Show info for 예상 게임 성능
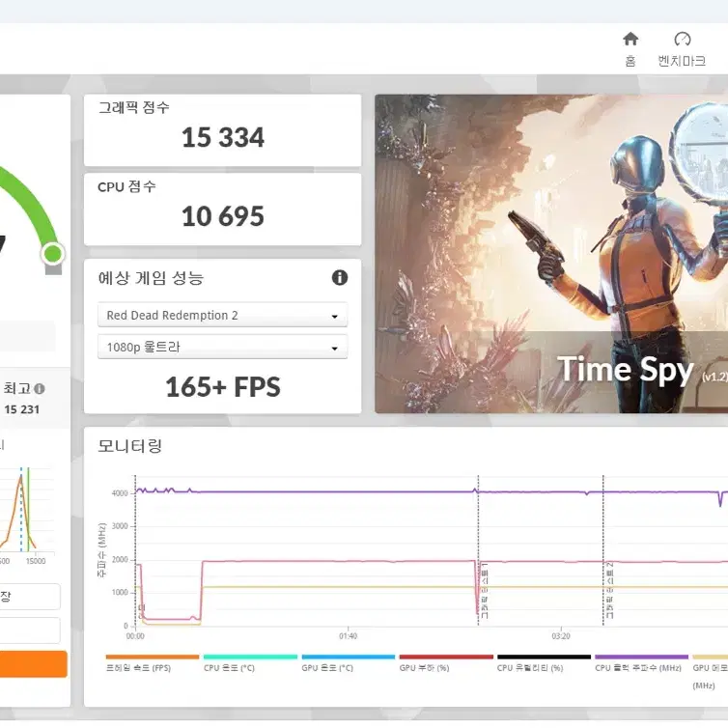This screenshot has height=728, width=728. point(340,278)
